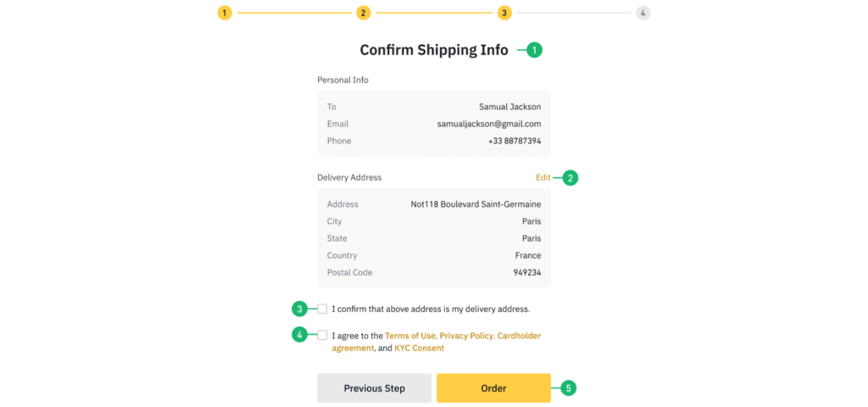
Task: Click the postal code value 949234
Action: [527, 272]
